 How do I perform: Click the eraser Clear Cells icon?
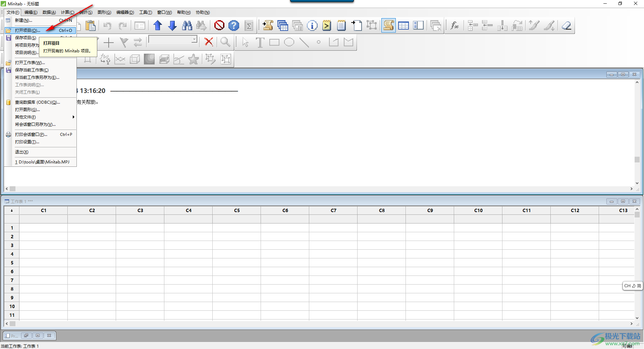[x=567, y=26]
